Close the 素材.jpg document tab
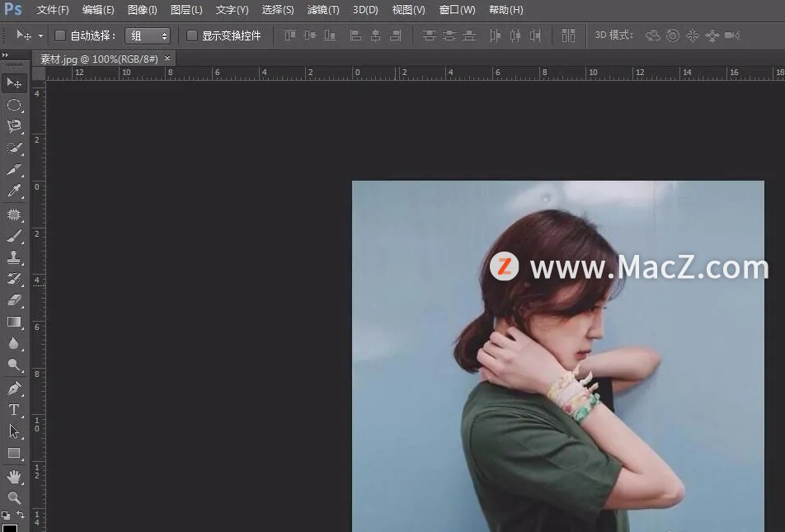Image resolution: width=785 pixels, height=532 pixels. [x=167, y=59]
